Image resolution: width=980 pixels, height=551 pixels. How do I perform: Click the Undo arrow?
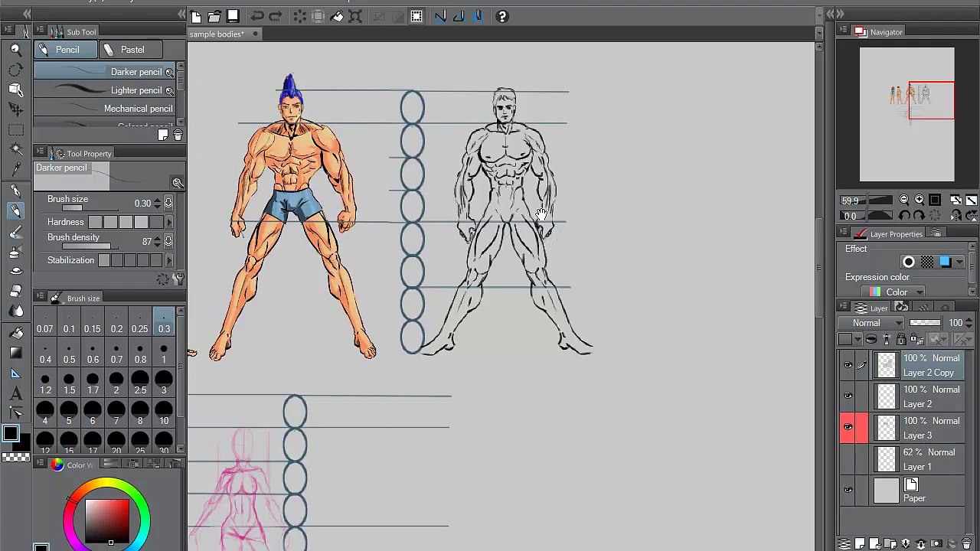257,16
